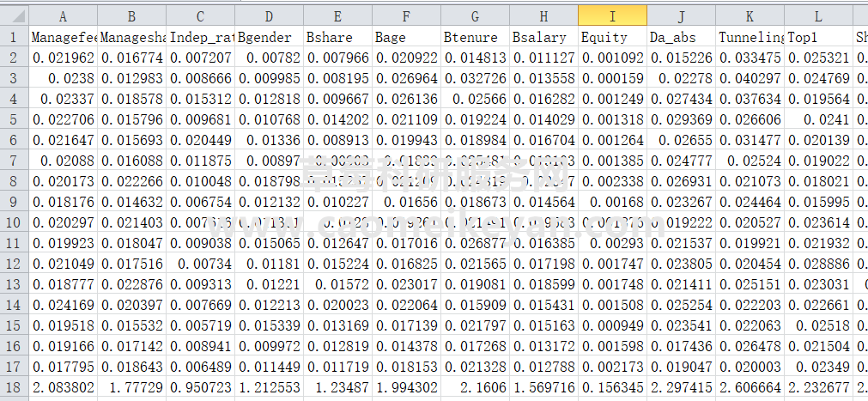Select column header K

tap(750, 16)
